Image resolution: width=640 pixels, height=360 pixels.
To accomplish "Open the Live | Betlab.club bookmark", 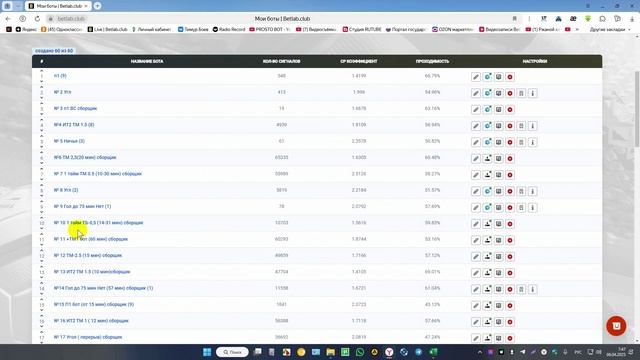I will pyautogui.click(x=107, y=29).
